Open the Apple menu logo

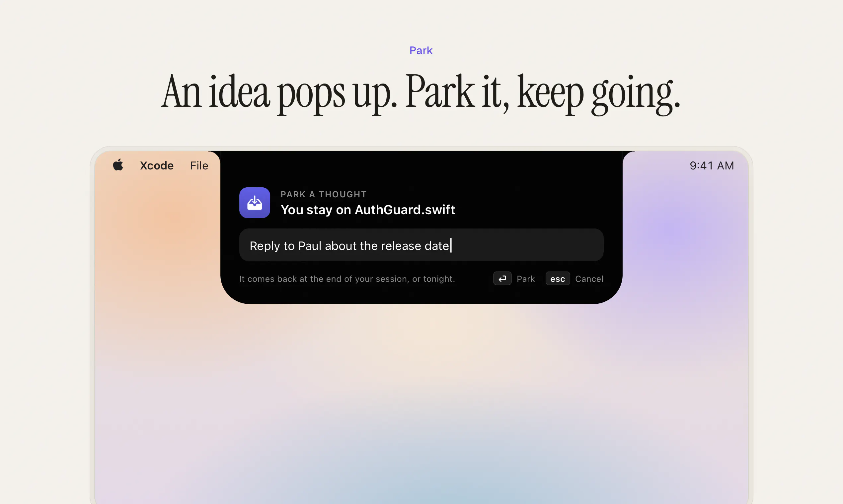(118, 165)
